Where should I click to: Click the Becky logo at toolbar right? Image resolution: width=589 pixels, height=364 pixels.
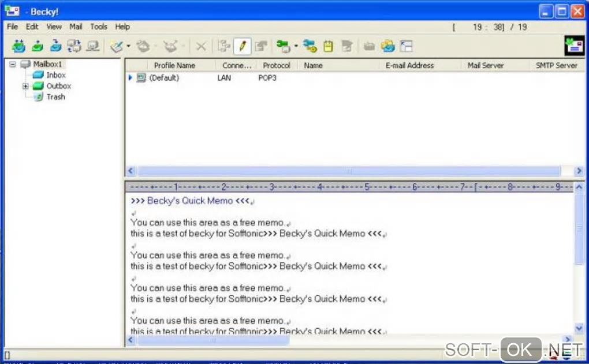click(x=575, y=46)
